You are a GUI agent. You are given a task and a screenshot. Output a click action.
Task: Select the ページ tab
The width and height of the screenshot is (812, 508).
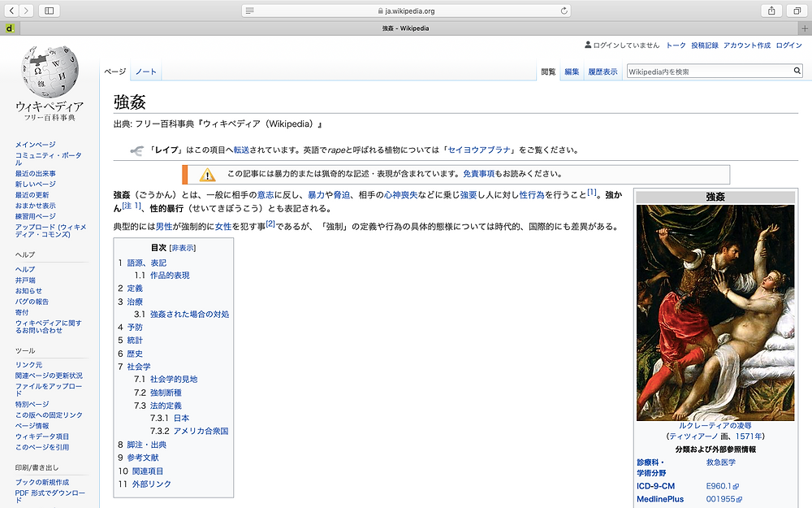(115, 72)
